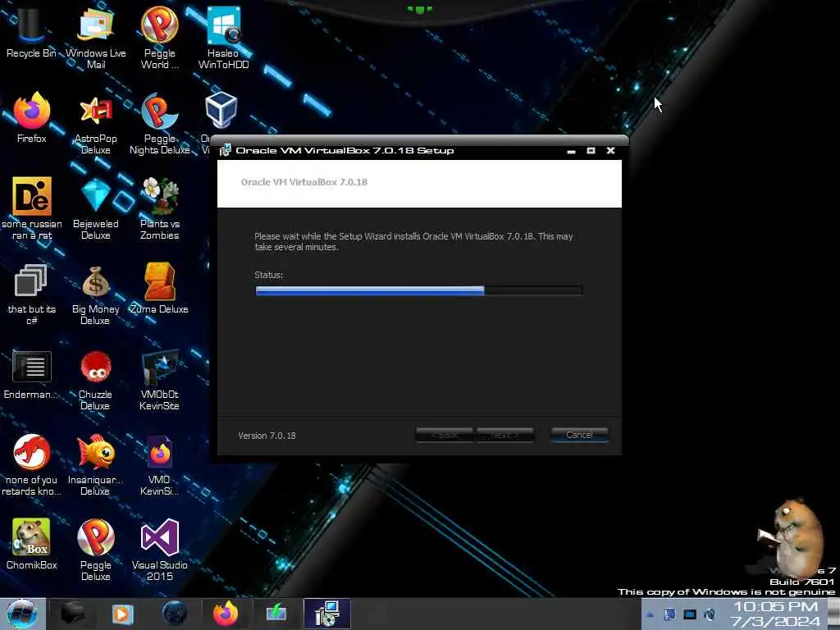
Task: Select the 'some russian ran a rat' icon
Action: pos(32,208)
